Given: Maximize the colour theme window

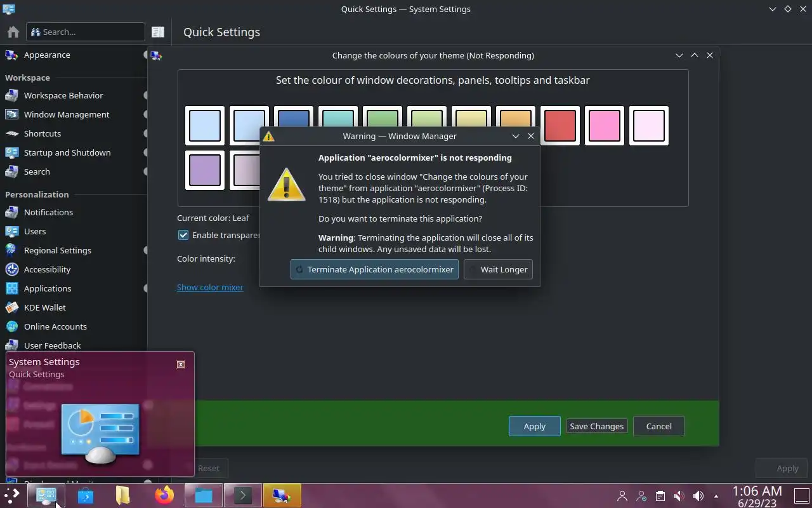Looking at the screenshot, I should [695, 55].
